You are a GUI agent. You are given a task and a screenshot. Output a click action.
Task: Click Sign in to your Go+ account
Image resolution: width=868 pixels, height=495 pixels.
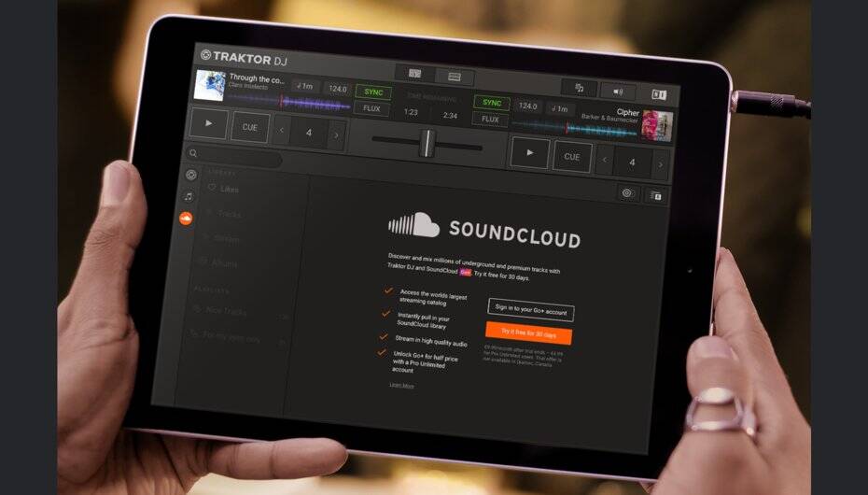click(531, 310)
